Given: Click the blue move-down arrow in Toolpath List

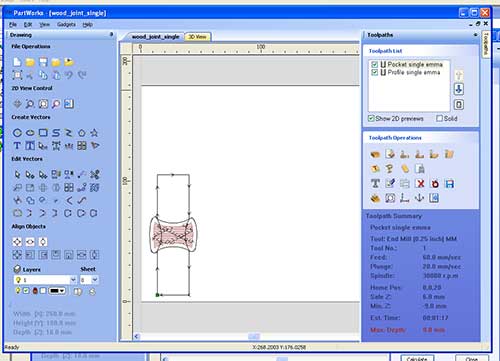Looking at the screenshot, I should click(x=459, y=89).
